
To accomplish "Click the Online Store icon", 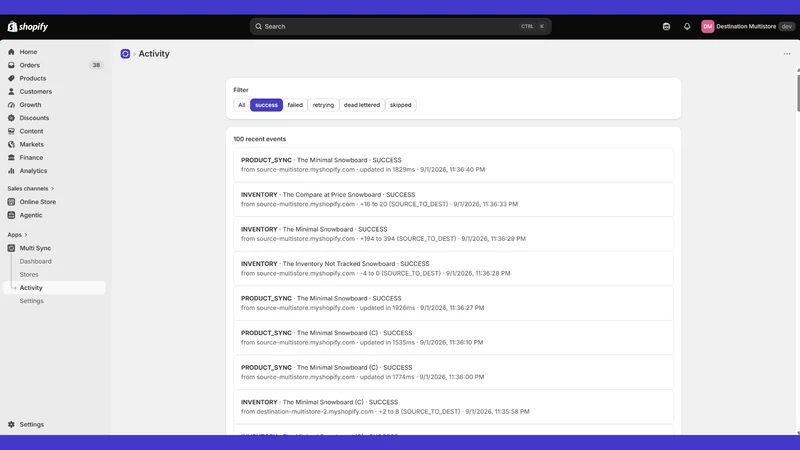I will tap(11, 202).
